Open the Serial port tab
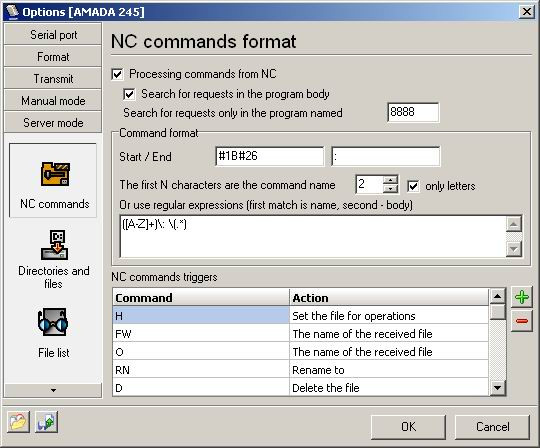540x448 pixels. [53, 34]
